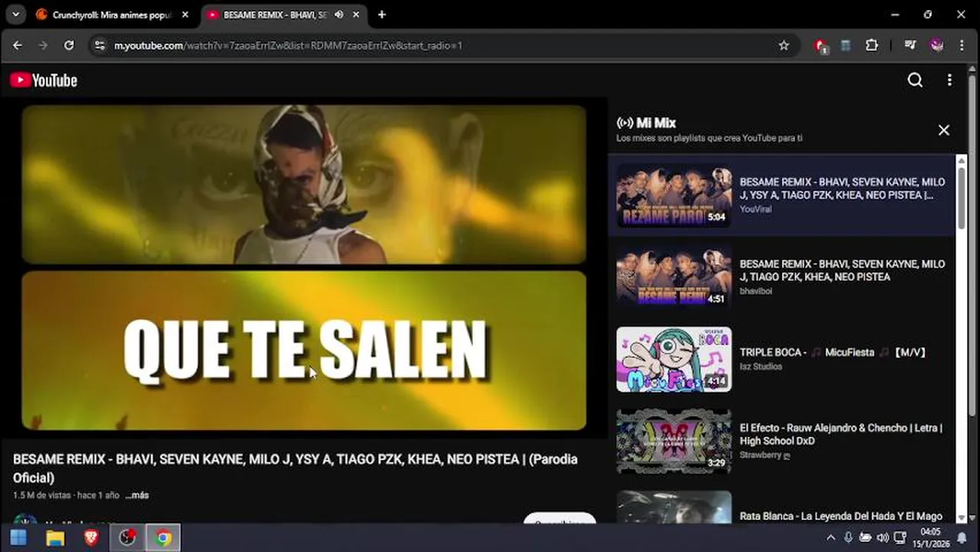Open the Chrome profile avatar
The height and width of the screenshot is (552, 980).
(x=936, y=45)
